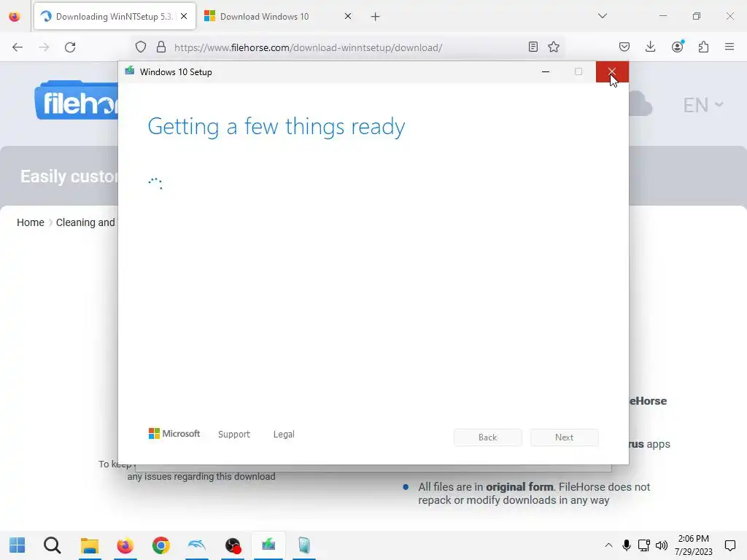Open the volume speaker tray icon
Image resolution: width=747 pixels, height=560 pixels.
(662, 545)
